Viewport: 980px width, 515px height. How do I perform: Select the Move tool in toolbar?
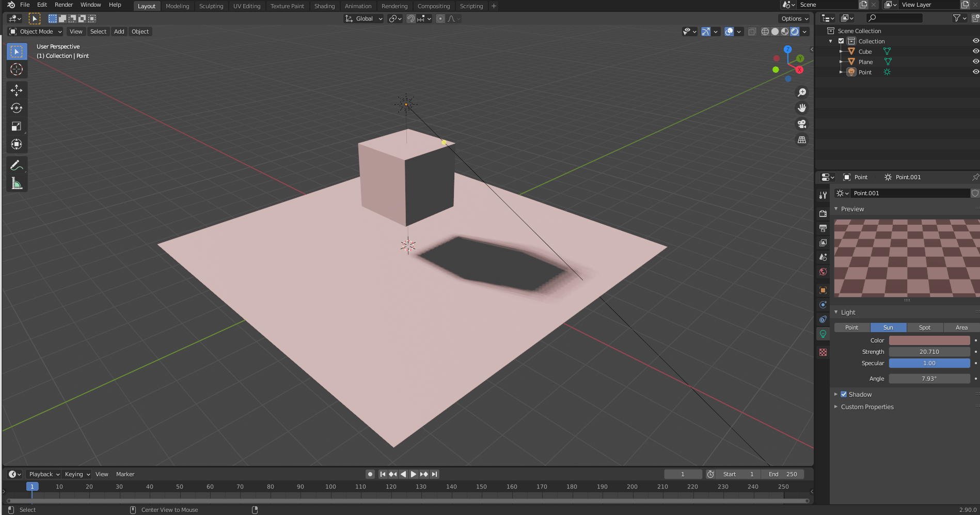coord(17,90)
